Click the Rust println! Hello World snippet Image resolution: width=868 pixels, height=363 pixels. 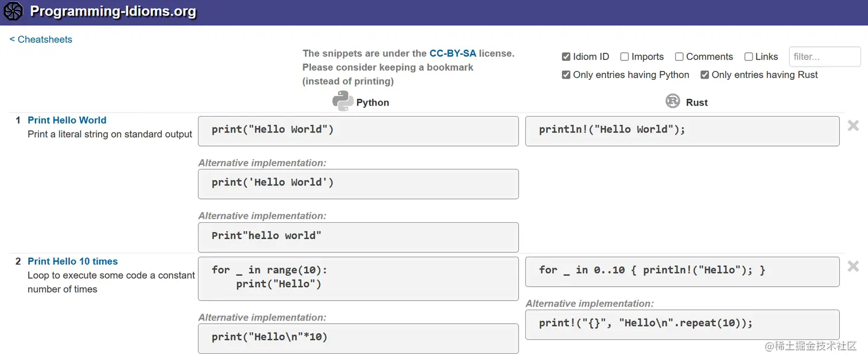click(x=682, y=130)
